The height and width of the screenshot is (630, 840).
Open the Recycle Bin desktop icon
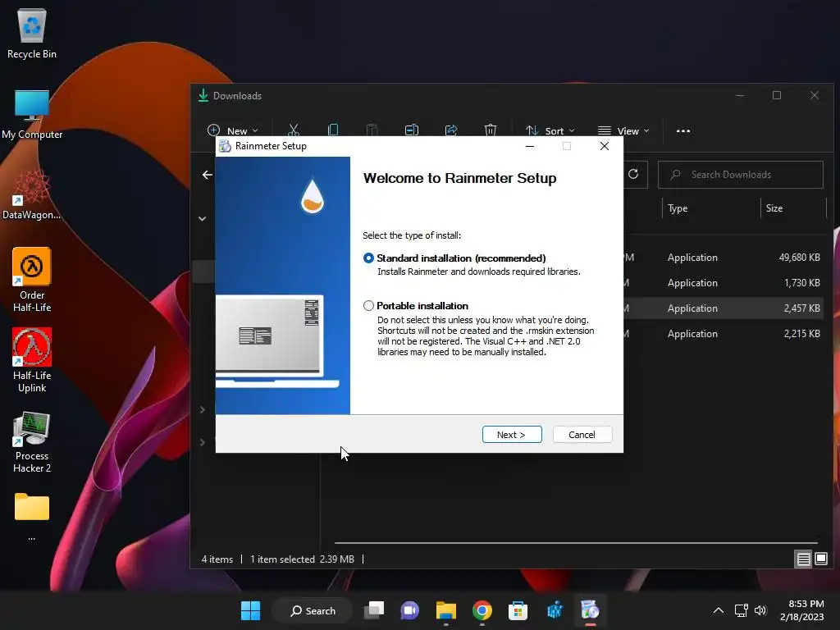point(32,33)
